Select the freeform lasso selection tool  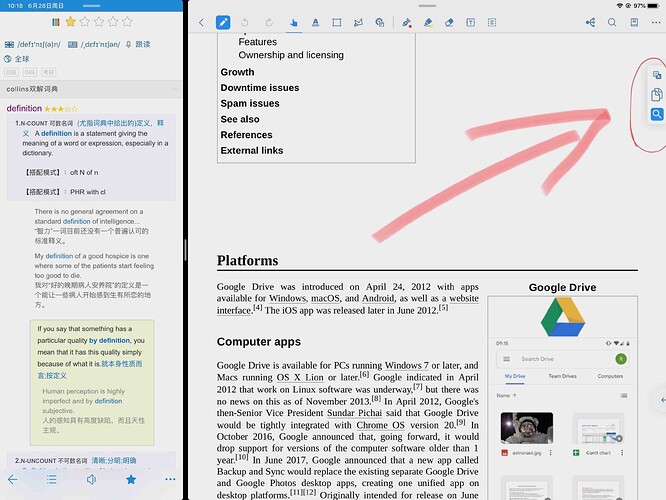pos(358,23)
